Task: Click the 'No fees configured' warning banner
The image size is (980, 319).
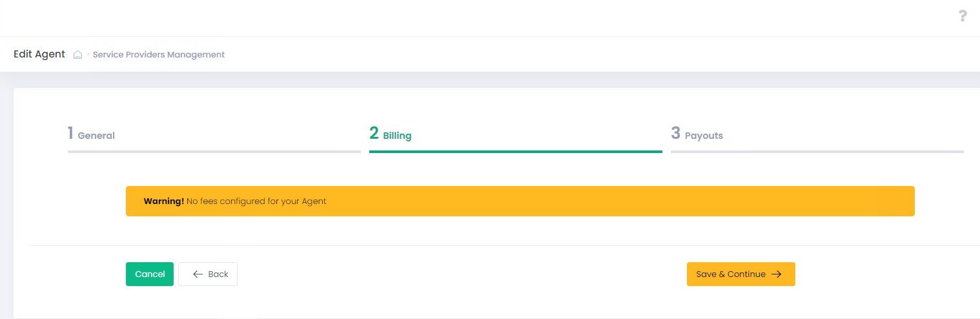Action: (520, 201)
